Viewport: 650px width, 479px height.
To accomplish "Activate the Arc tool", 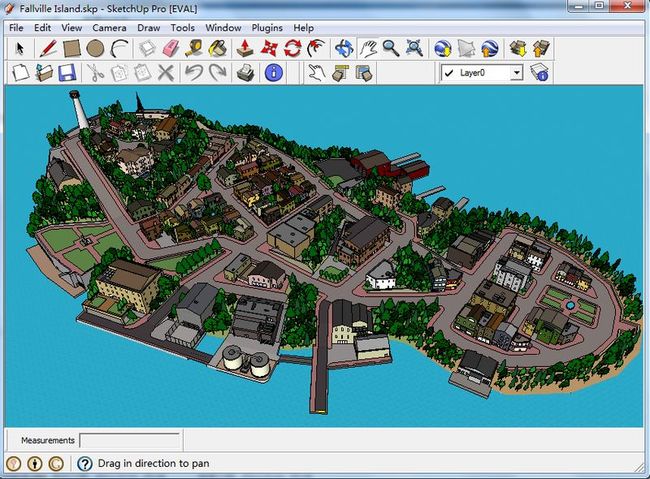I will click(x=120, y=49).
